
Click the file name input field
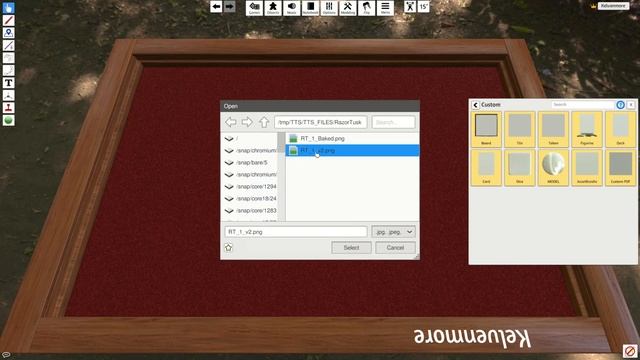tap(296, 232)
